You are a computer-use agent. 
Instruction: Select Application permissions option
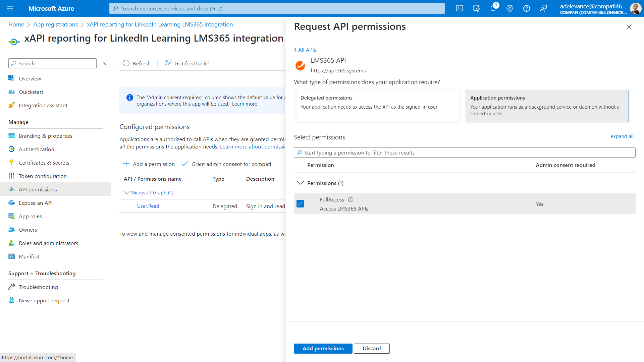[x=547, y=106]
